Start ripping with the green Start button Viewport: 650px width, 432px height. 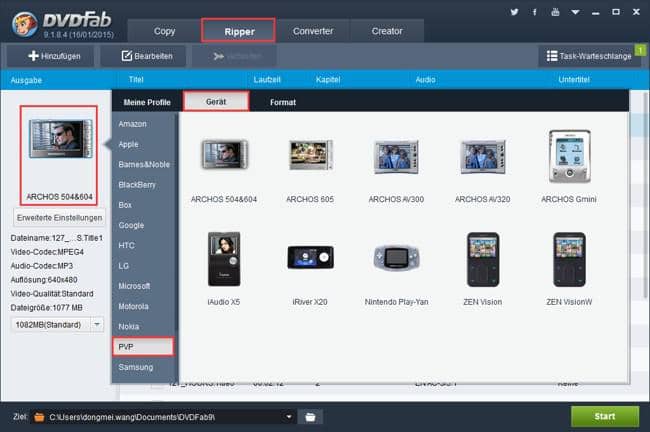tap(605, 416)
